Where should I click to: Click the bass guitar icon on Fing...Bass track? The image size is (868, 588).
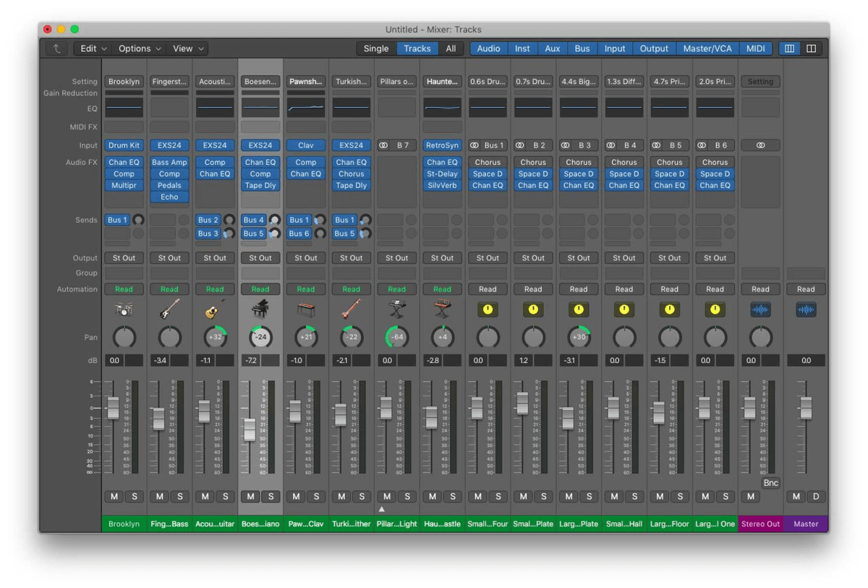tap(169, 310)
